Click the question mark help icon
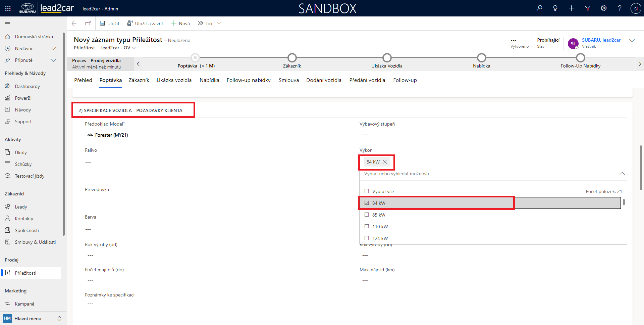 point(620,8)
